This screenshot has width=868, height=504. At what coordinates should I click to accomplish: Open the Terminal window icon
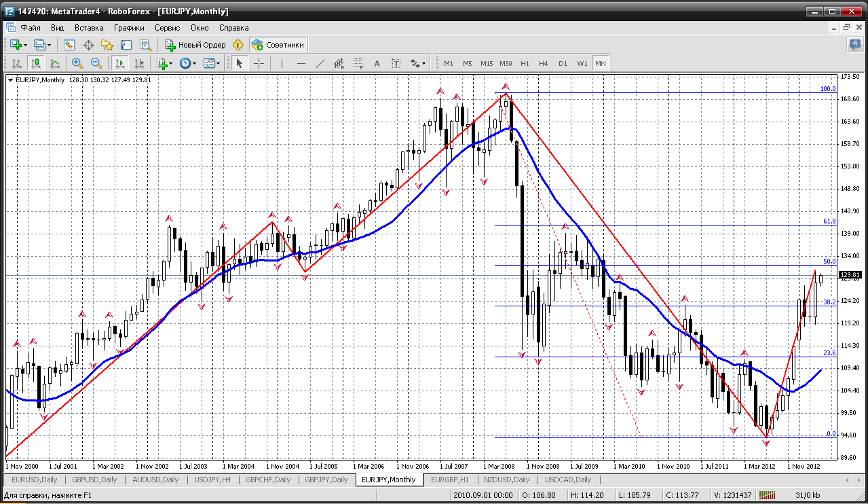126,45
